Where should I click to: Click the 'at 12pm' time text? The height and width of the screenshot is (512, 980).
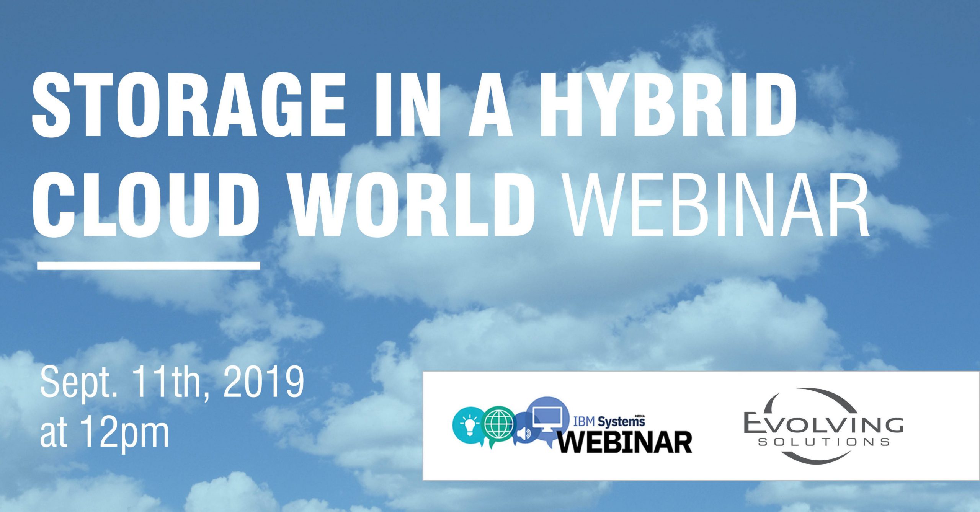point(105,433)
